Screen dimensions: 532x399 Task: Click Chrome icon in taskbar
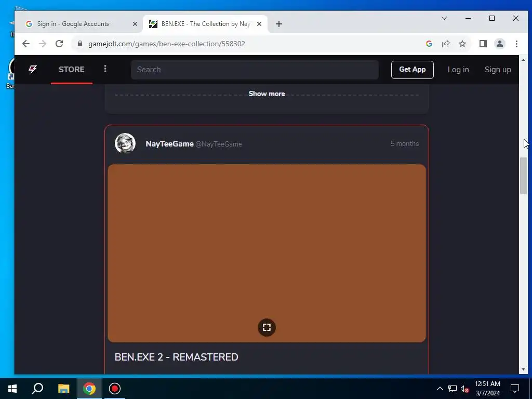tap(89, 389)
